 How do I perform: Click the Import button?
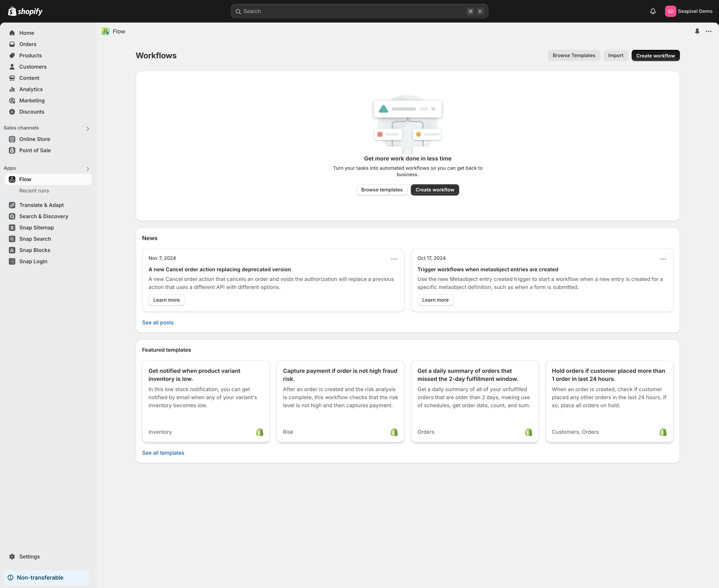615,56
